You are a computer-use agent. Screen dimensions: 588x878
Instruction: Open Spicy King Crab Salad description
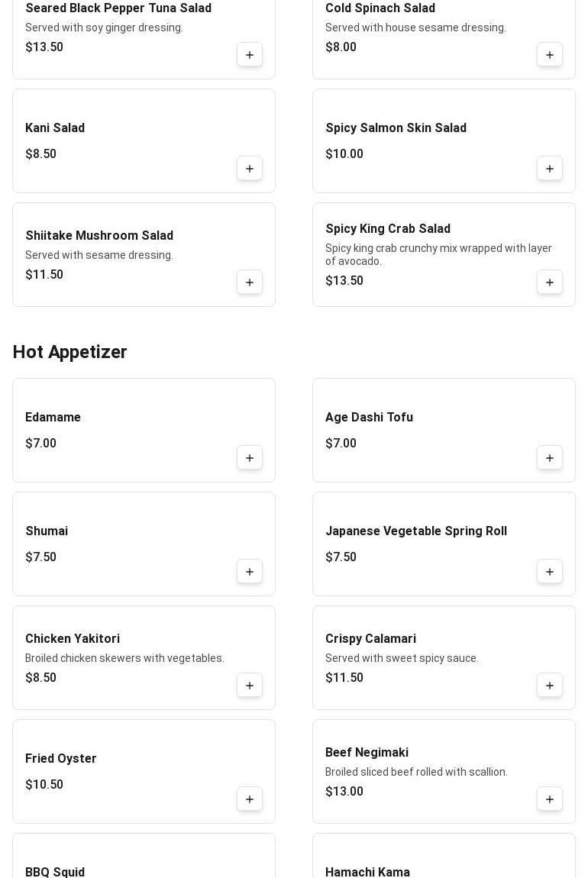pyautogui.click(x=438, y=254)
